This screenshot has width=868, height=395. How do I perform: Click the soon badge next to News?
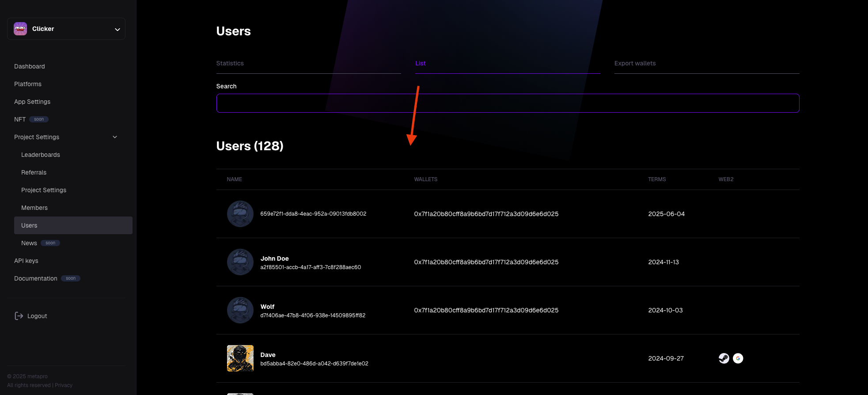pos(50,243)
